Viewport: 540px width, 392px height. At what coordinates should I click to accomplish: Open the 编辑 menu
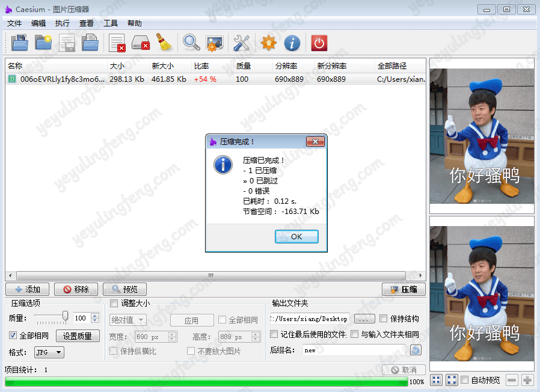(38, 23)
